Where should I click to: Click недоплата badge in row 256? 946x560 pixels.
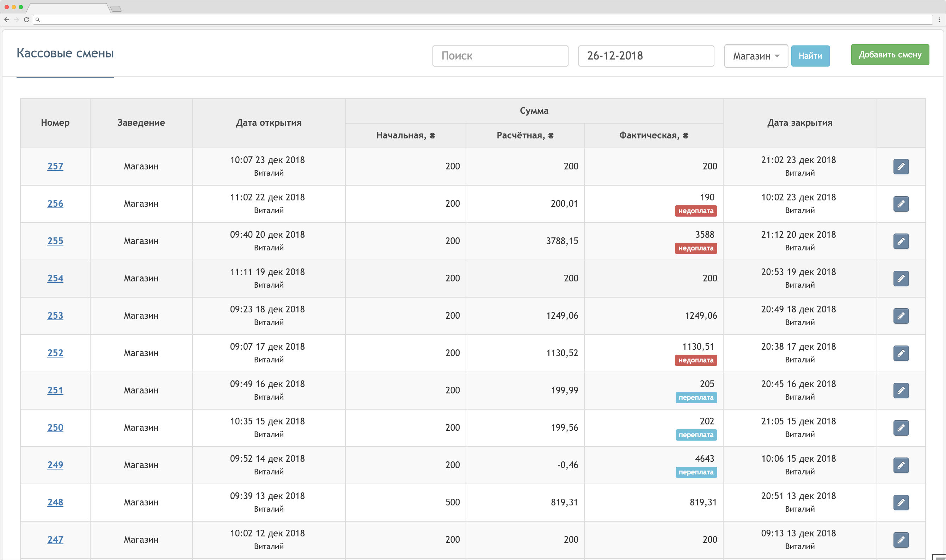point(696,211)
